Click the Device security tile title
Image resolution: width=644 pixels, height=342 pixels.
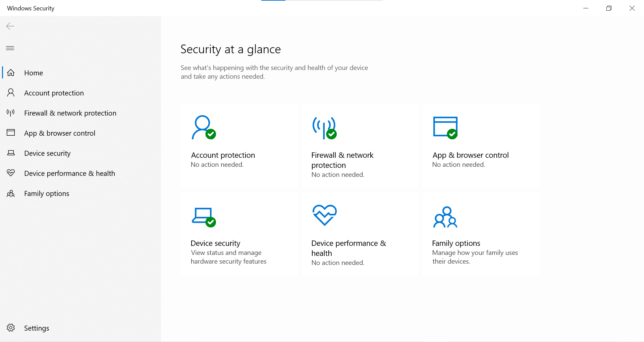coord(215,243)
